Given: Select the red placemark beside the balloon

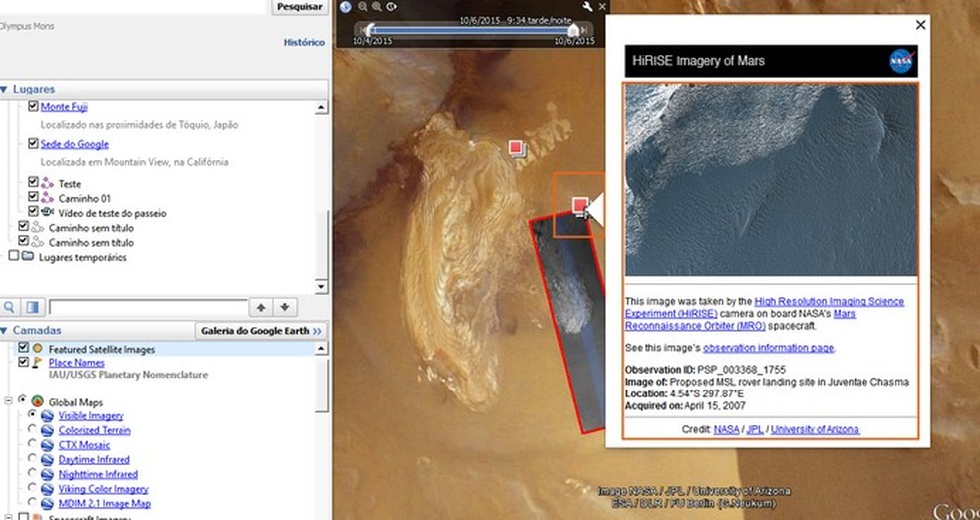Looking at the screenshot, I should (580, 205).
